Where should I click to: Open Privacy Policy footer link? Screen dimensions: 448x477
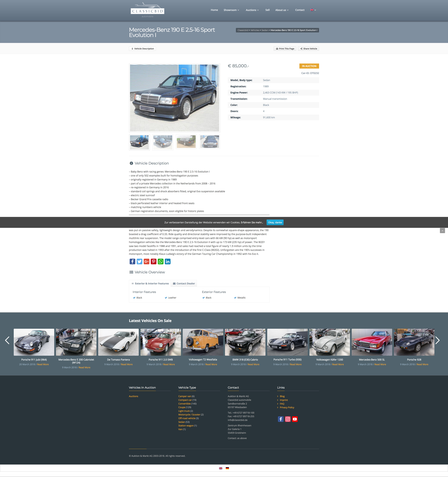(287, 407)
